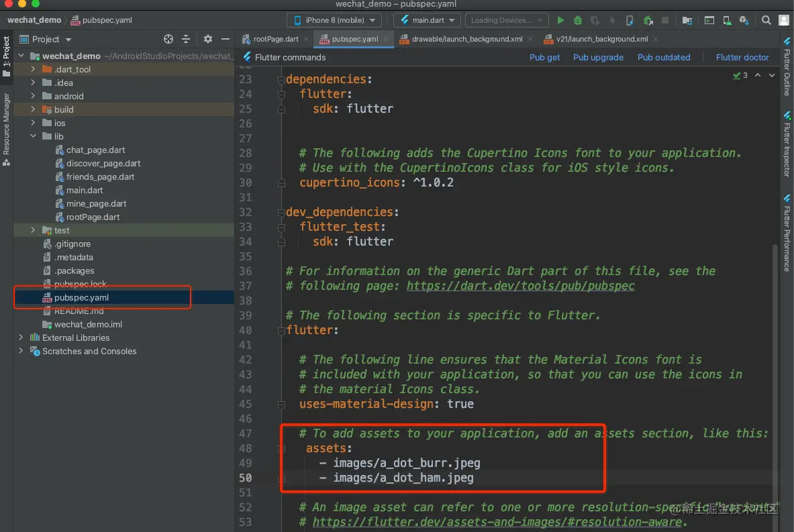Open the Run Anything console icon

pos(709,20)
